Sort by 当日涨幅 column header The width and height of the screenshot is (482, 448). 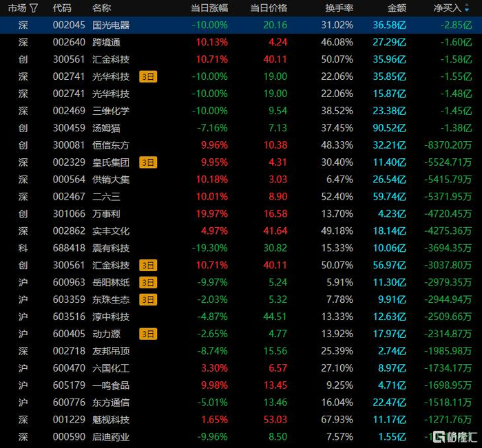209,8
